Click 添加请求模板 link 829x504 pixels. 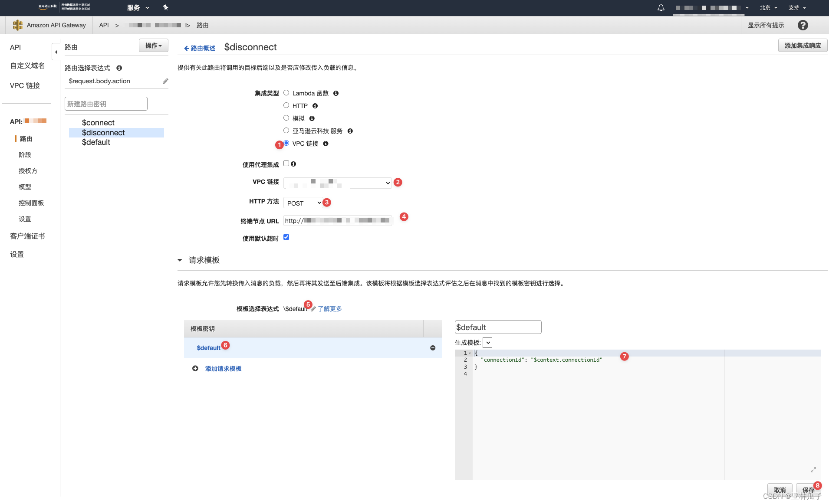pos(223,369)
